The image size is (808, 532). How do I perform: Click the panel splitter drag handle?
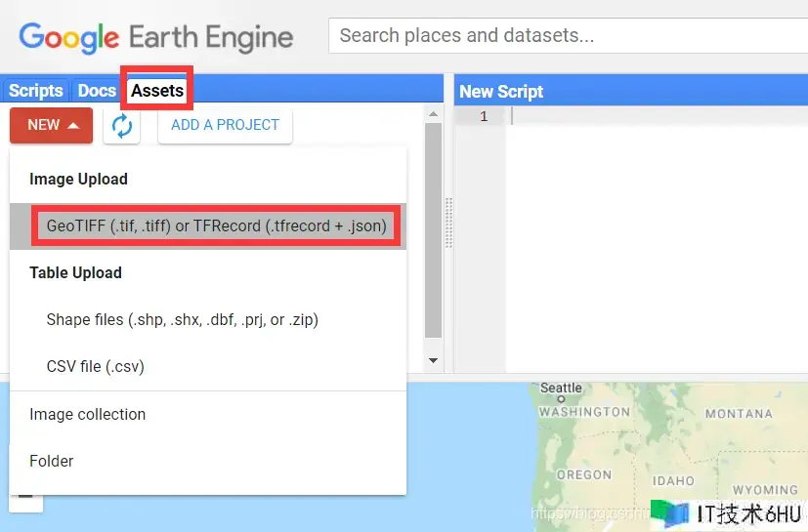(x=448, y=223)
